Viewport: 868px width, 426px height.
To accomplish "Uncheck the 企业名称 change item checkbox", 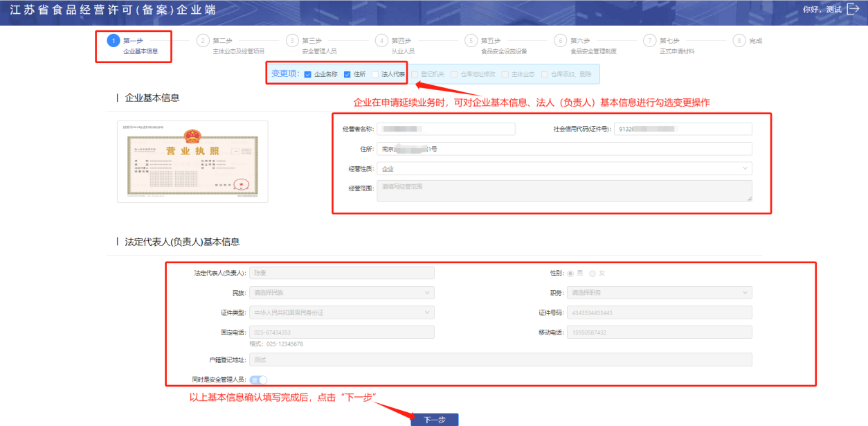I will (308, 74).
